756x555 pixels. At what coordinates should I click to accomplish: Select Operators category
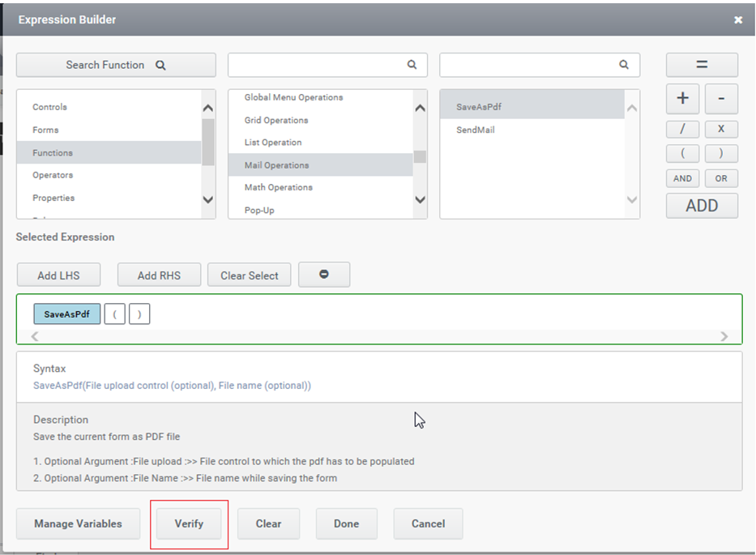pos(53,175)
